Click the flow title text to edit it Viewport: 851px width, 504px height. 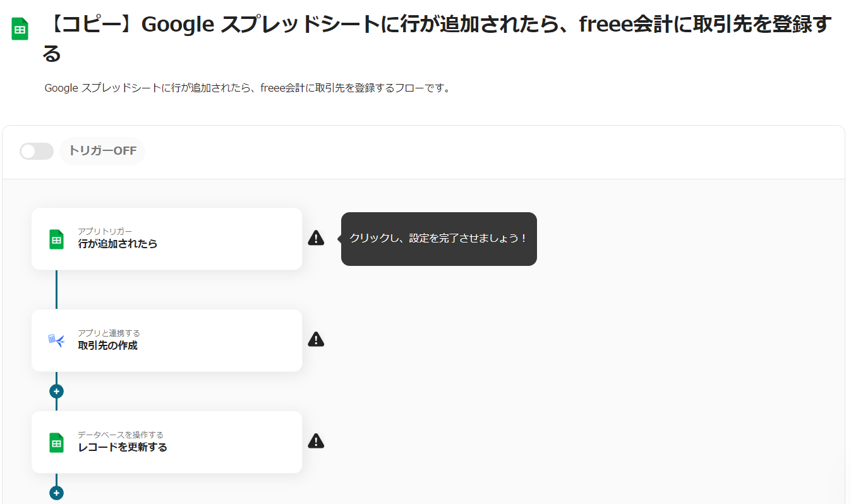436,27
